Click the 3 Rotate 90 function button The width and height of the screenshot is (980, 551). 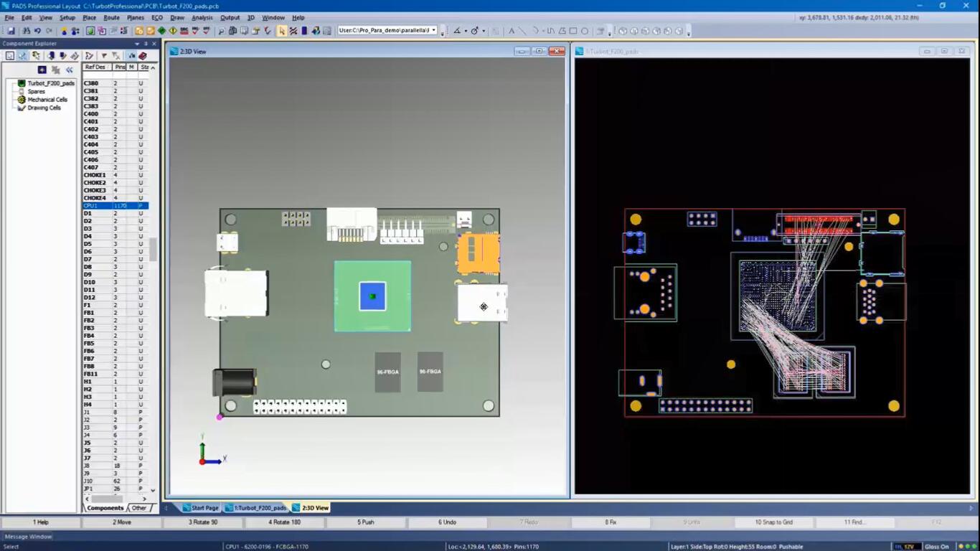203,522
